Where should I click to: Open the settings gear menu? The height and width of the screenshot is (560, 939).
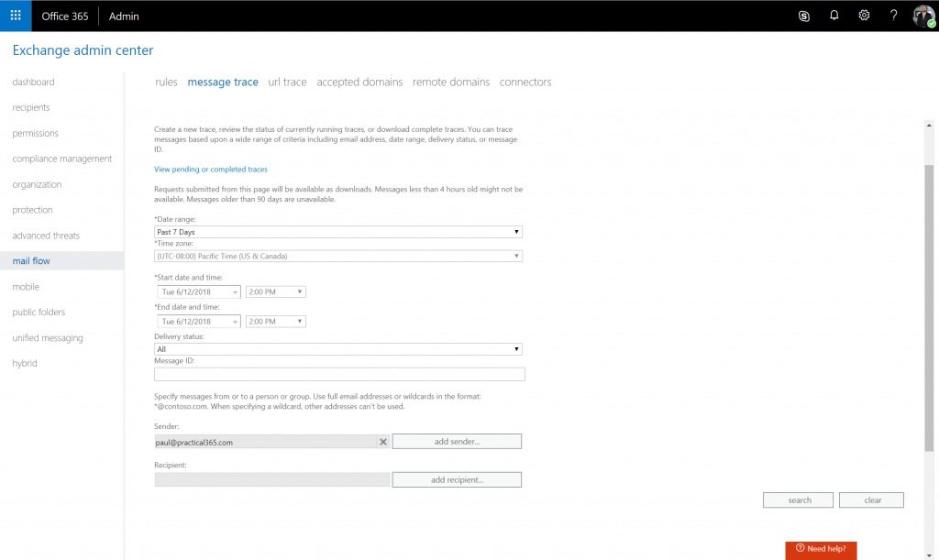863,16
